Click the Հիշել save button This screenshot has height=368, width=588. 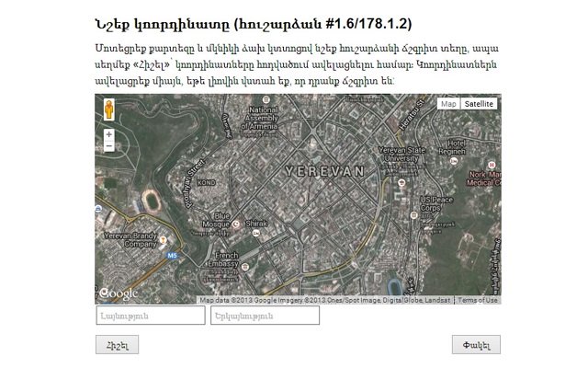tap(117, 345)
